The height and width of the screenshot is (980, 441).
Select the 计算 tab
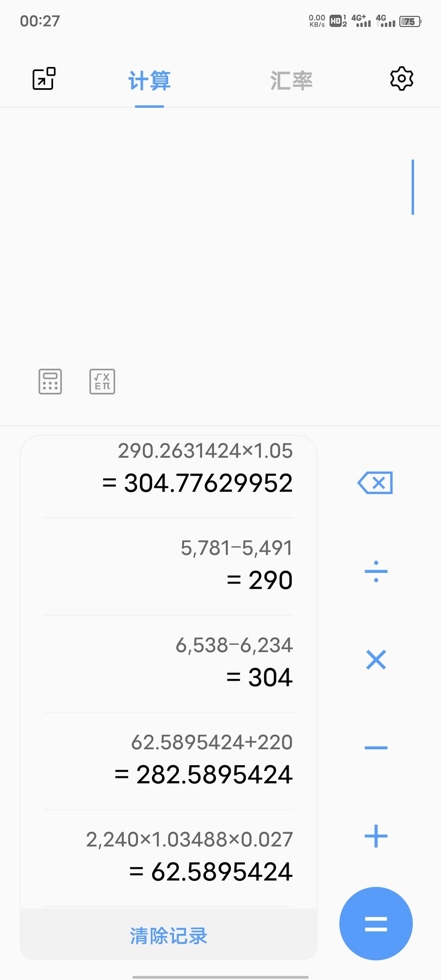pos(149,80)
